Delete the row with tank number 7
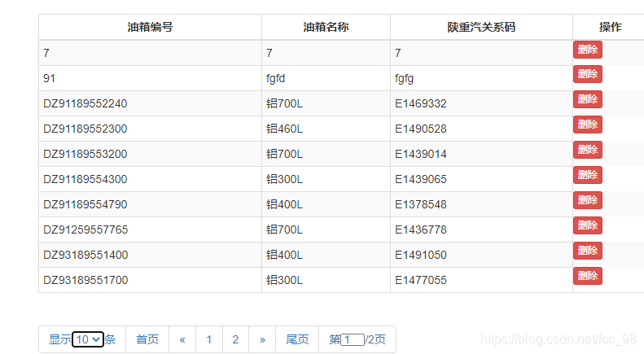Viewport: 644px width, 354px height. 587,50
